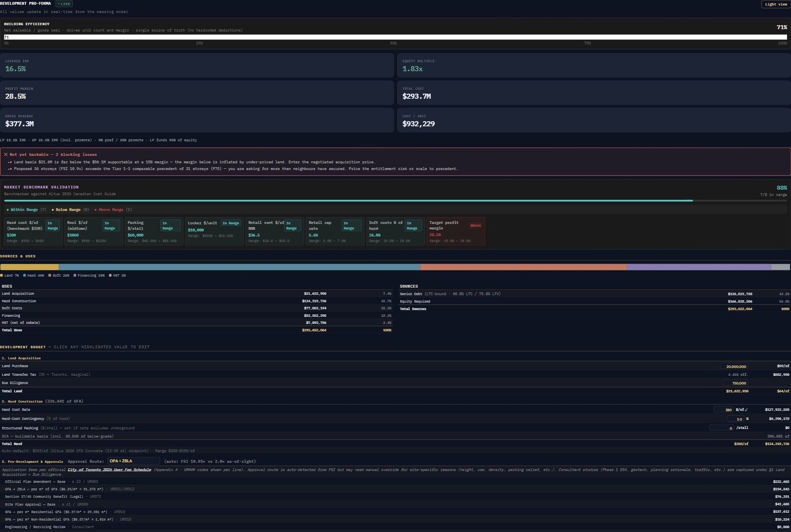Click the Equity Multiple 1.83x card
This screenshot has height=532, width=791.
click(594, 66)
